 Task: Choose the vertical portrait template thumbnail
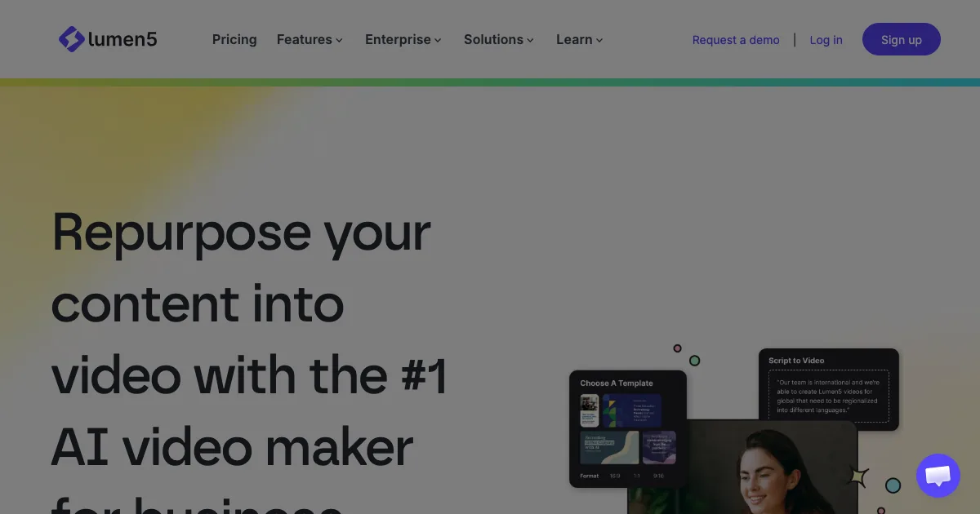point(590,411)
